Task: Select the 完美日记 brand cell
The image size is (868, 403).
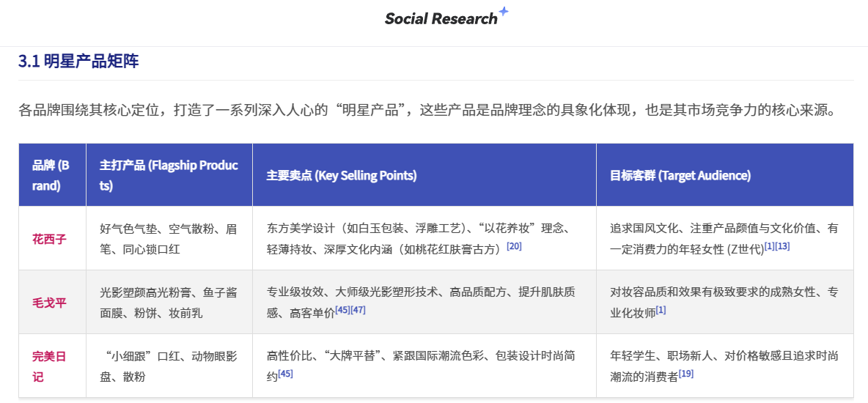Action: (52, 366)
